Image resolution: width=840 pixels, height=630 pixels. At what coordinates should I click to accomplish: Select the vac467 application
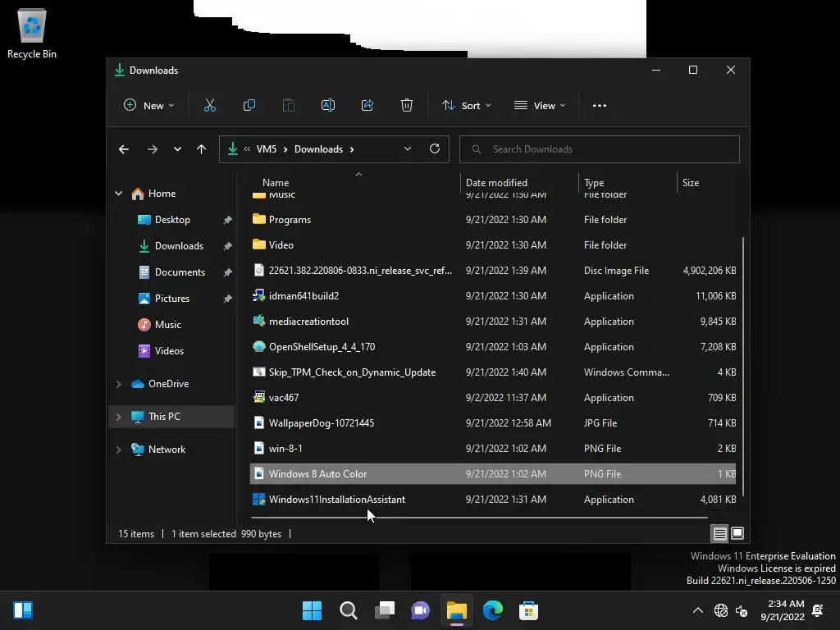coord(493,398)
